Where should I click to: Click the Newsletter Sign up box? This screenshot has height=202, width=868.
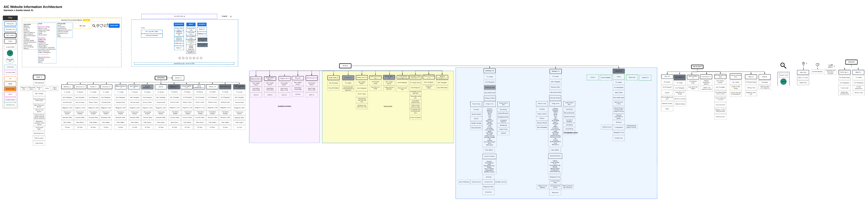(x=179, y=16)
